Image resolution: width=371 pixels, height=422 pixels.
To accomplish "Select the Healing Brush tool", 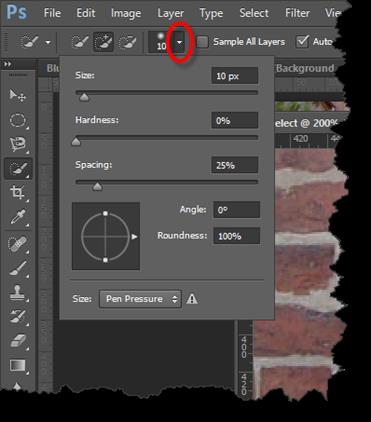I will pyautogui.click(x=18, y=244).
